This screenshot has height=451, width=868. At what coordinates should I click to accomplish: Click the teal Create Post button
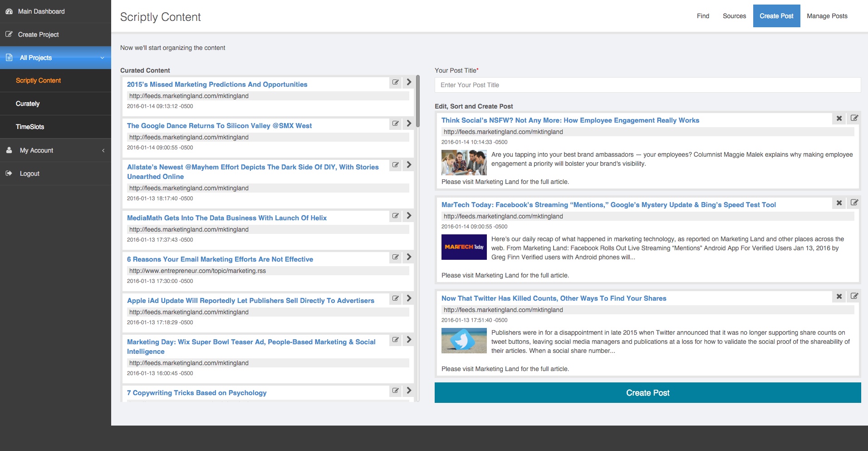[647, 393]
